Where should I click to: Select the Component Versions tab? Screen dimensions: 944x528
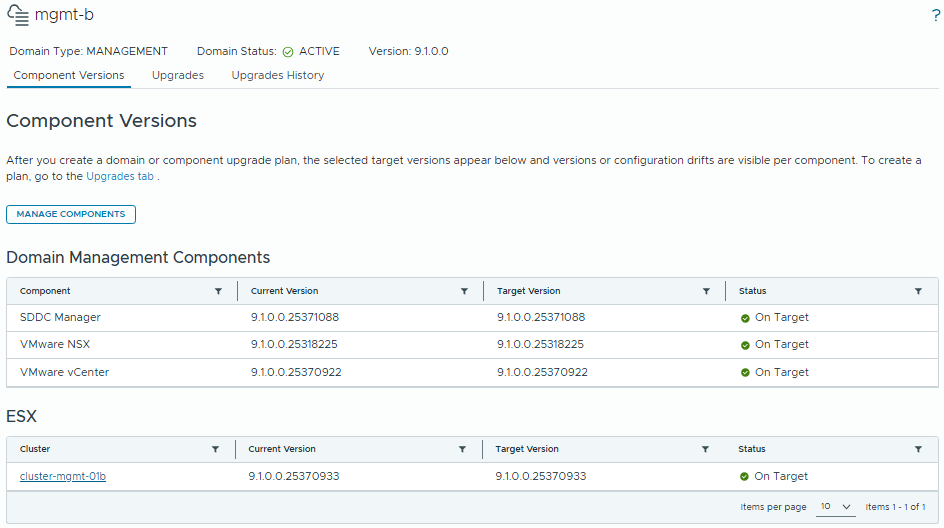click(x=69, y=75)
